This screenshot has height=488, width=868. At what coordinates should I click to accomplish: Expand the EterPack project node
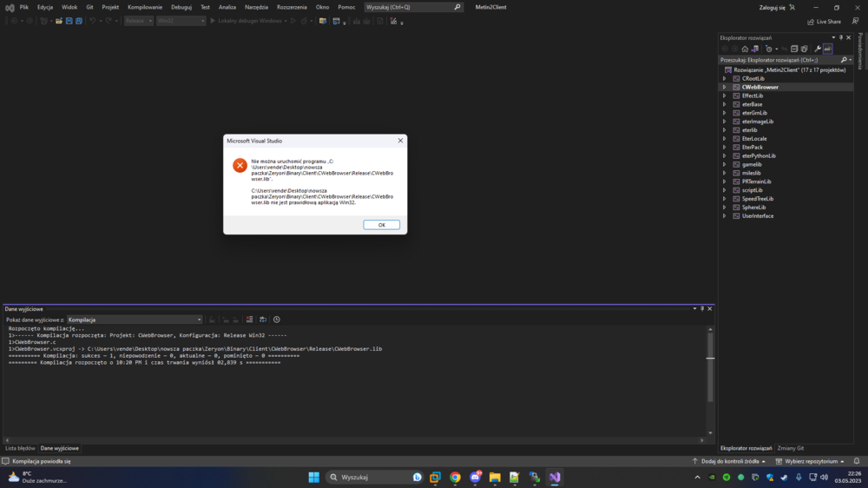tap(724, 148)
